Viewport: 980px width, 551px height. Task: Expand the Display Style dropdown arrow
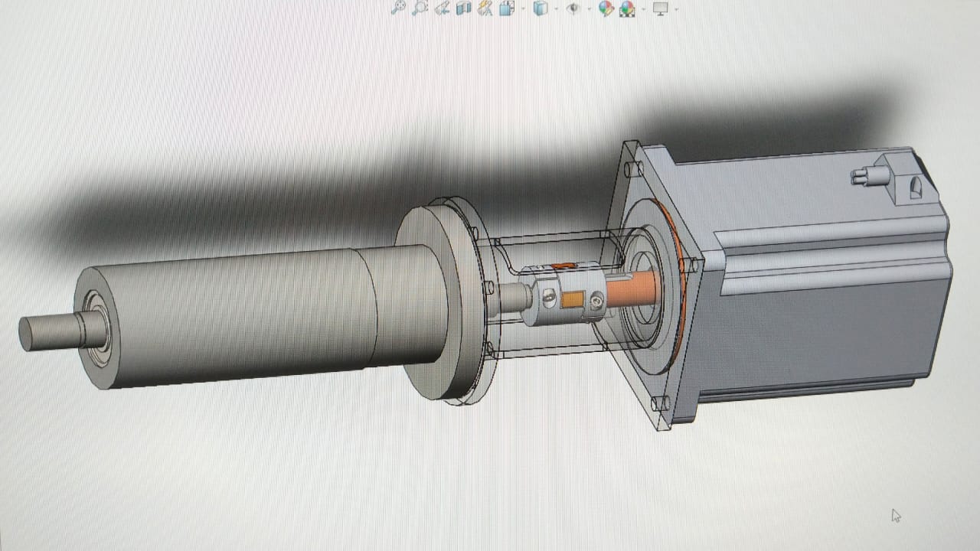click(x=556, y=8)
